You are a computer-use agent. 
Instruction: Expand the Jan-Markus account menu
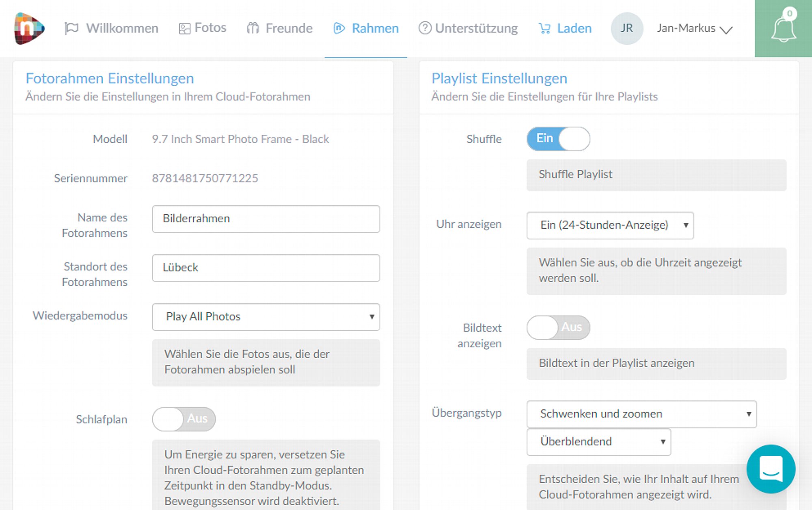694,28
